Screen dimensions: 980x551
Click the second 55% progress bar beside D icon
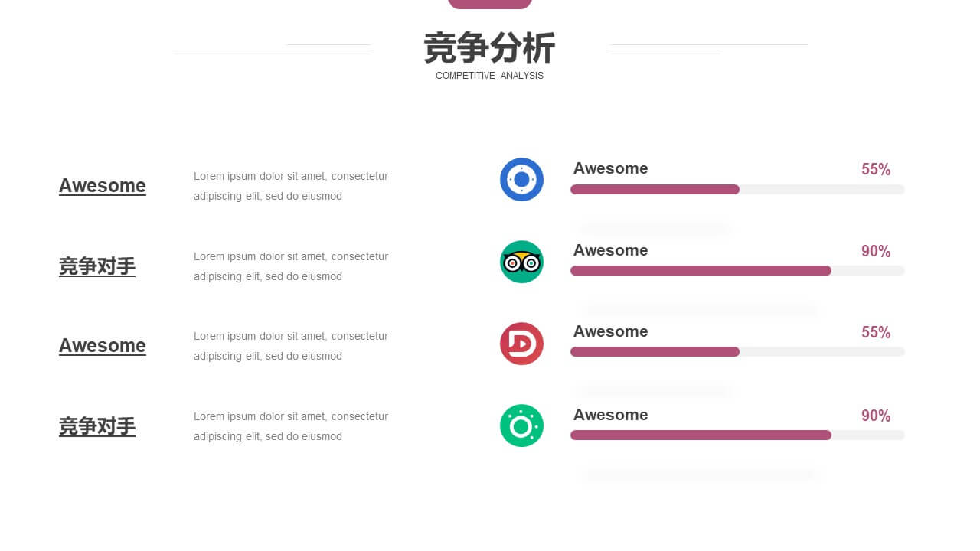[737, 351]
